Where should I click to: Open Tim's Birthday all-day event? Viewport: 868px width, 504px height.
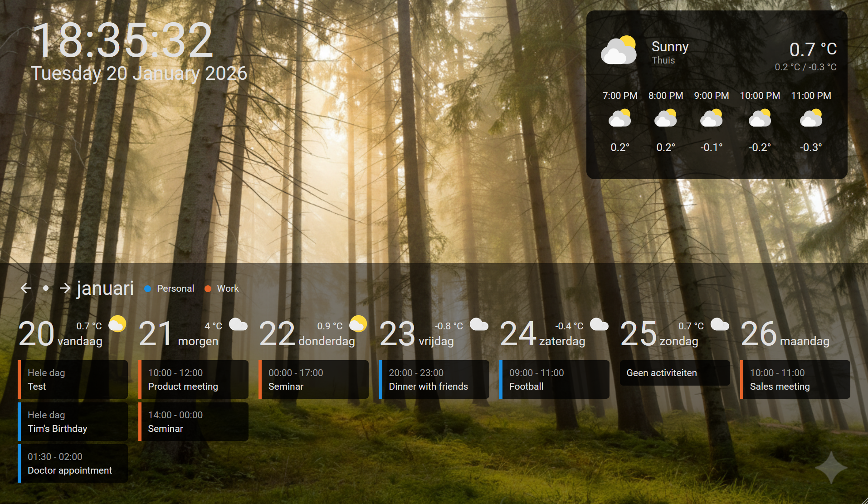click(73, 422)
